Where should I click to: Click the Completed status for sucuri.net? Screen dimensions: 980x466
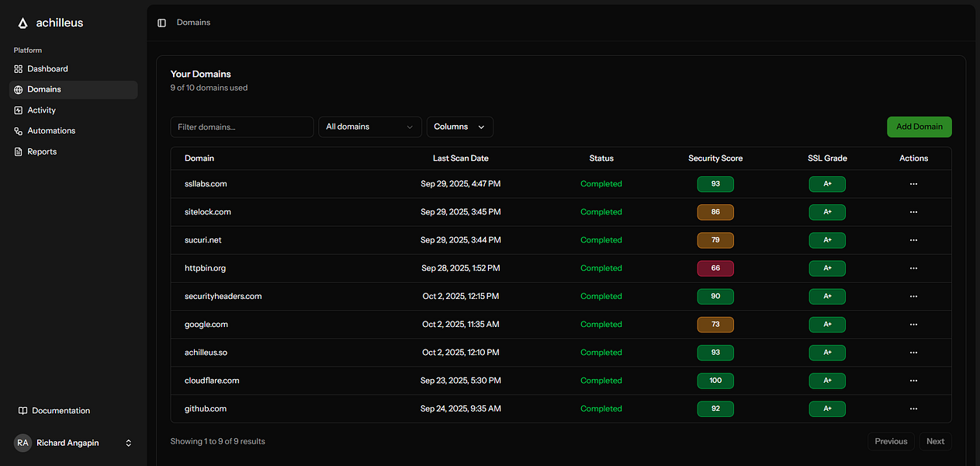(601, 240)
